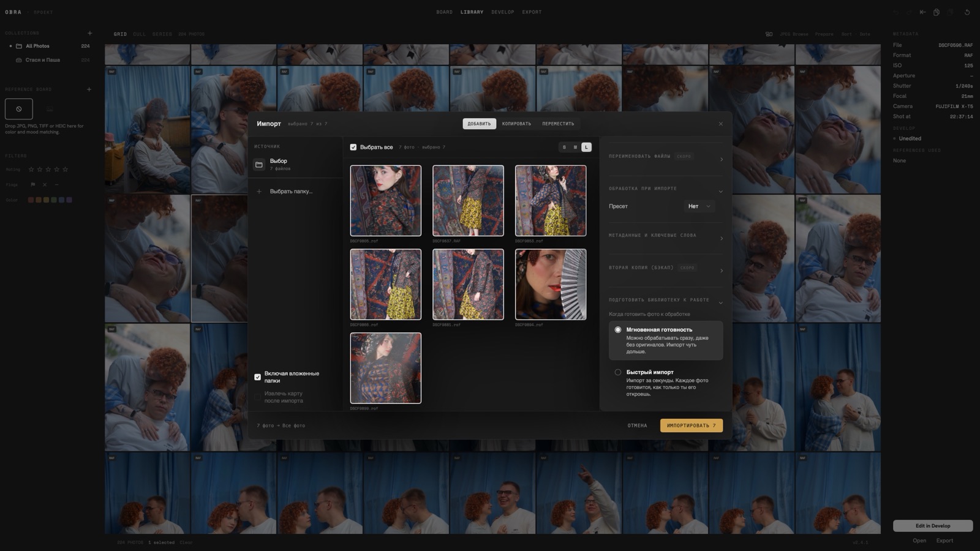The width and height of the screenshot is (980, 551).
Task: Clear the selection in the status bar
Action: point(186,542)
